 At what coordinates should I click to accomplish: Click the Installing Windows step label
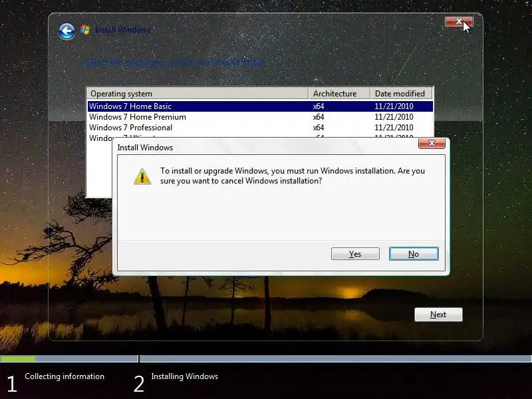pos(185,376)
